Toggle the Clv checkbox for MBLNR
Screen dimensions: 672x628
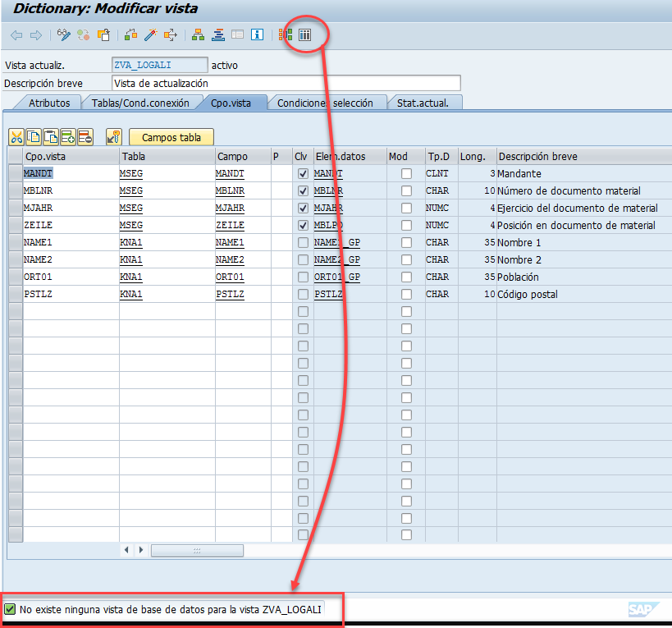[x=303, y=190]
